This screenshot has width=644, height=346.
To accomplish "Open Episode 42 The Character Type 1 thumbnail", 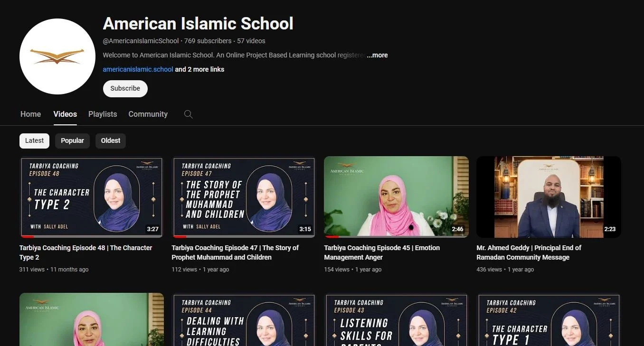I will coord(549,319).
